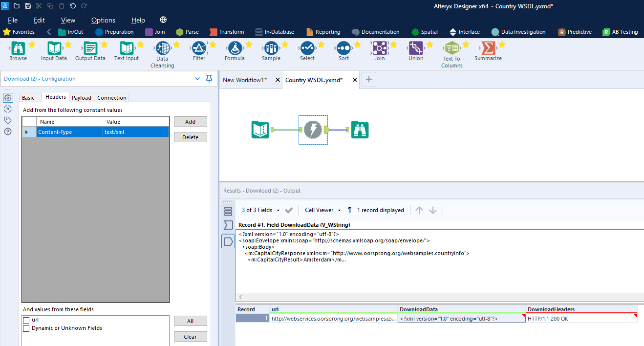The width and height of the screenshot is (644, 346).
Task: Open the Options menu
Action: point(103,20)
